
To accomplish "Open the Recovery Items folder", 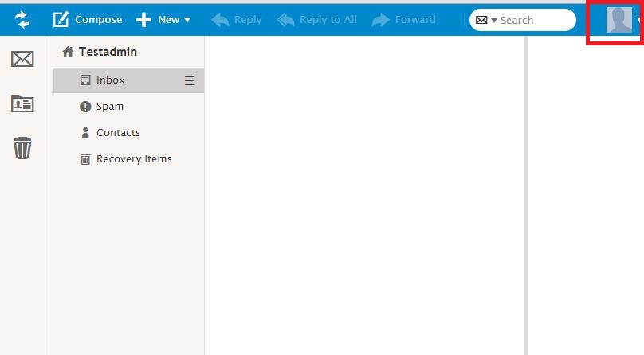I will pos(133,158).
